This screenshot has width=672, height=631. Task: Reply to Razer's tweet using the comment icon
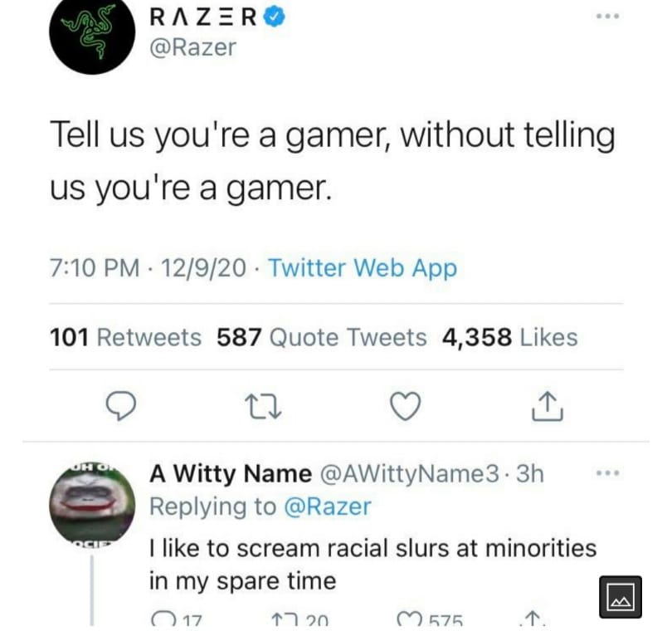pyautogui.click(x=121, y=406)
